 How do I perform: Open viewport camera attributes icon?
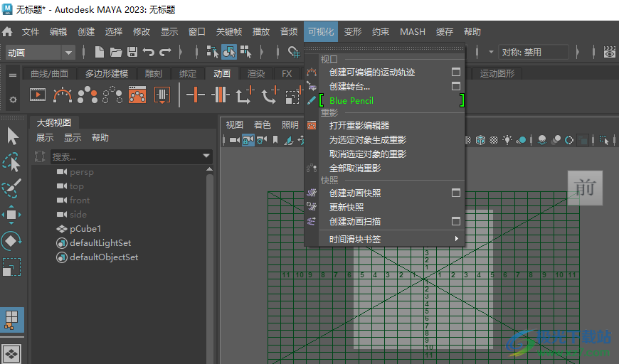point(262,140)
